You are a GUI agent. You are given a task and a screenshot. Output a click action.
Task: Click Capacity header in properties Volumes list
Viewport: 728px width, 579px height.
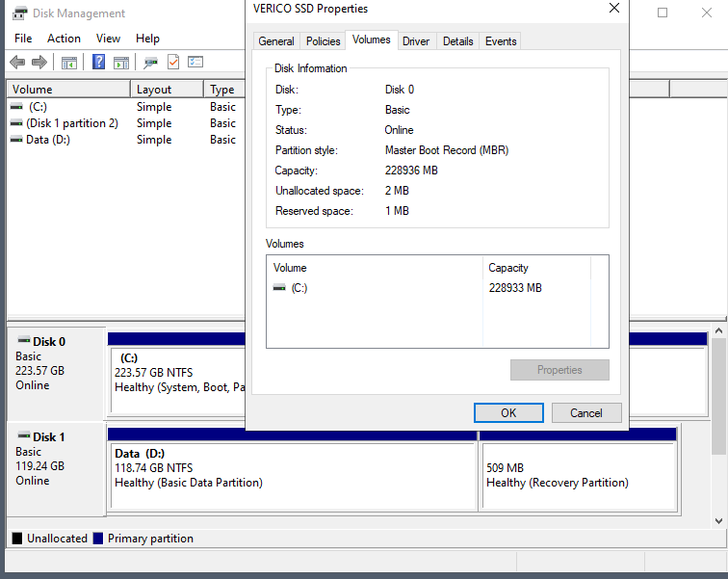(x=536, y=268)
